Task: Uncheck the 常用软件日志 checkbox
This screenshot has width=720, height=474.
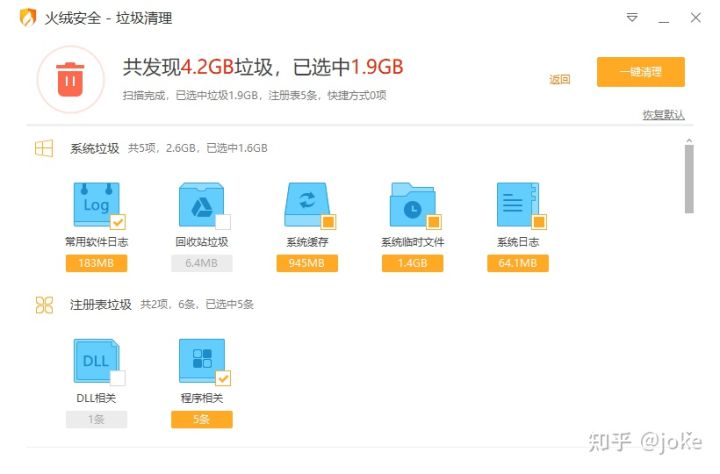Action: pyautogui.click(x=118, y=222)
